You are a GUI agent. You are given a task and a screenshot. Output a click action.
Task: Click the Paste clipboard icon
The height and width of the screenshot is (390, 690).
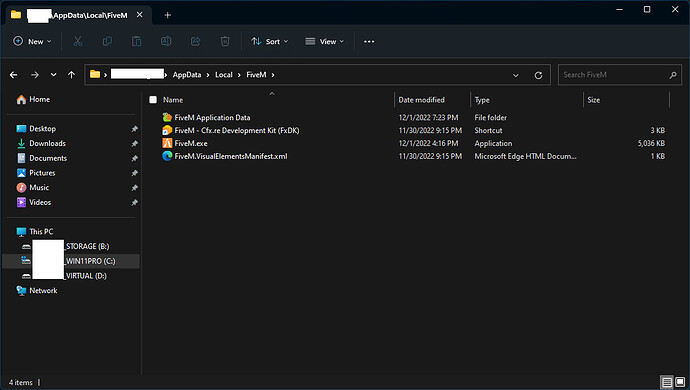136,41
